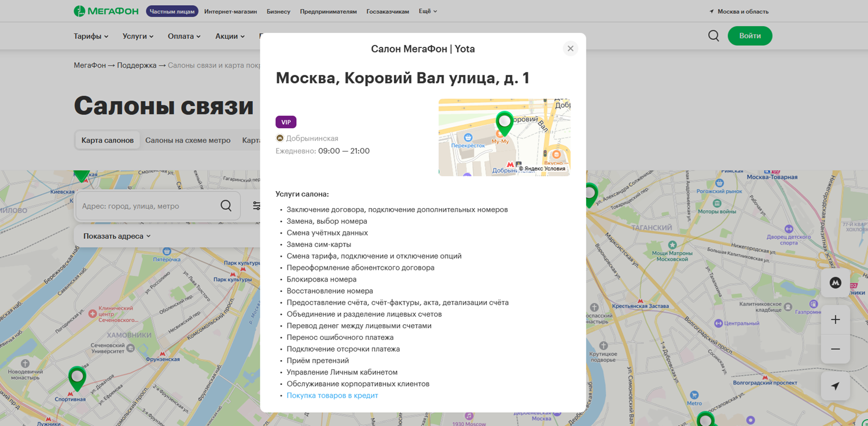Image resolution: width=868 pixels, height=426 pixels.
Task: Click the Управление Личным кабинетом item
Action: click(342, 372)
